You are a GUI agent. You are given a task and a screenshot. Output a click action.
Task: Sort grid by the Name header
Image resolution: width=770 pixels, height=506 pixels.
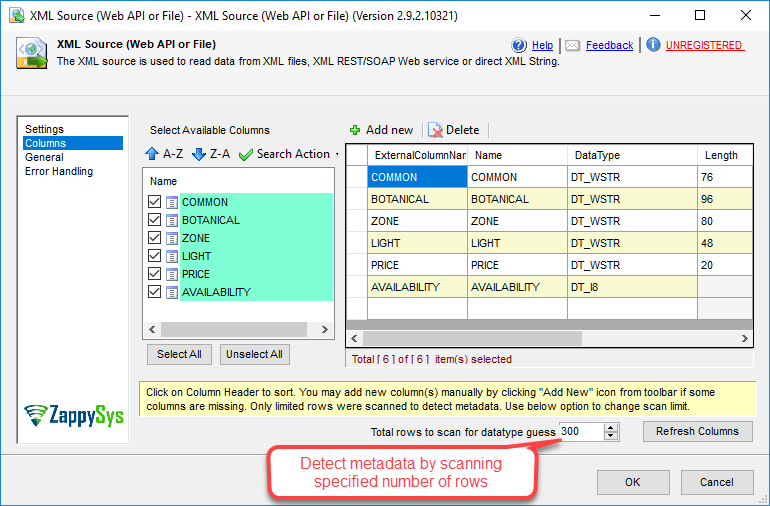coord(518,155)
